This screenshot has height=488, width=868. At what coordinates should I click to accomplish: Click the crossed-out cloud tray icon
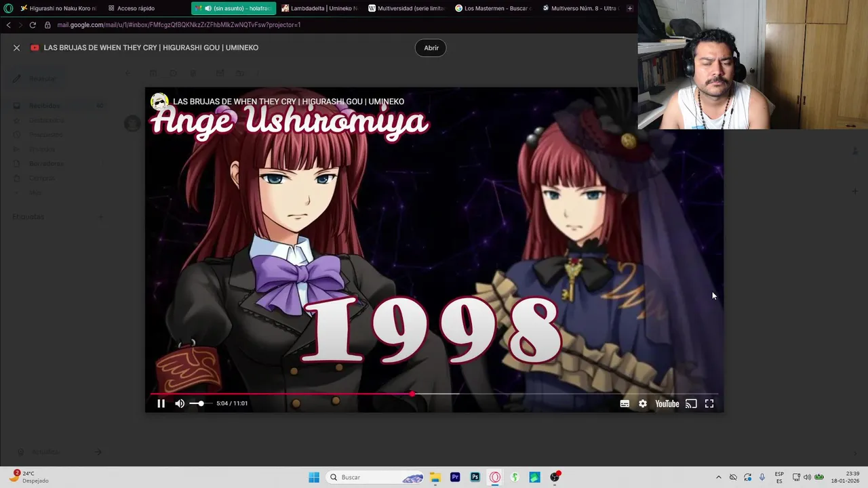coord(733,477)
